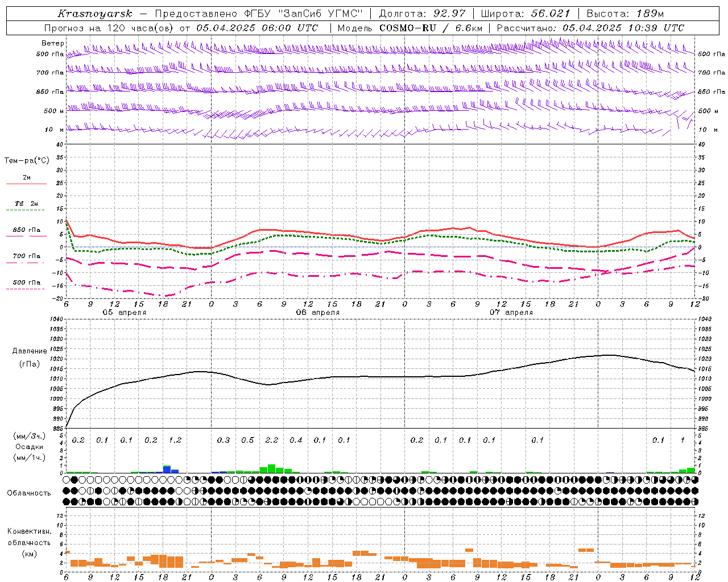Viewport: 728px width, 582px height.
Task: Click the 'Конвективн.' convective cloud label
Action: [29, 531]
